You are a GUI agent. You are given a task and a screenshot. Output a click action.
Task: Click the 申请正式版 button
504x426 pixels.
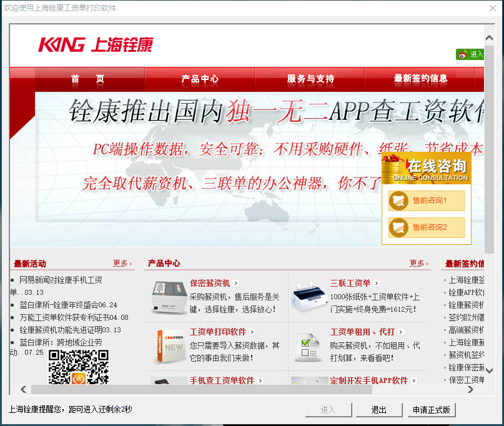point(432,410)
